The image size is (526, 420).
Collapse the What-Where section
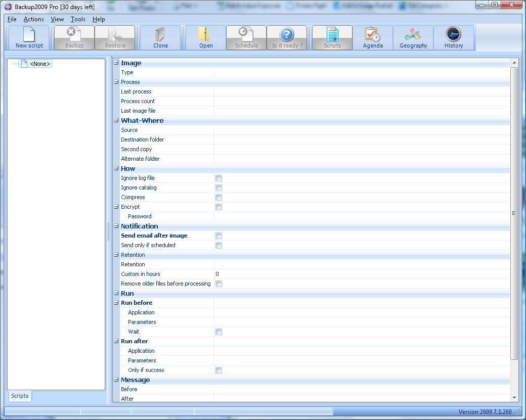pos(116,120)
